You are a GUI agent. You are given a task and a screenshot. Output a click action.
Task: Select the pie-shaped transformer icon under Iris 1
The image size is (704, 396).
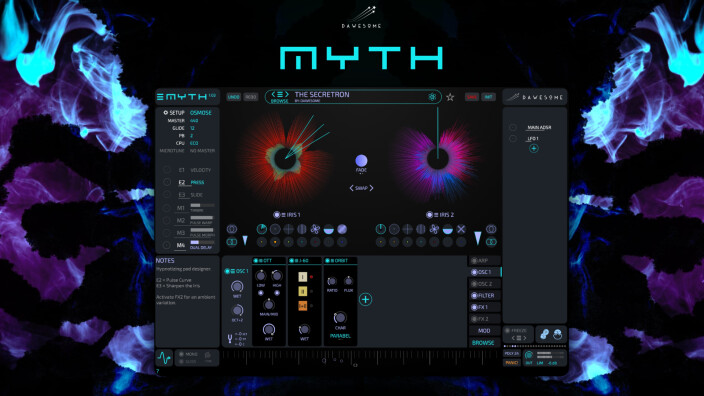(261, 229)
